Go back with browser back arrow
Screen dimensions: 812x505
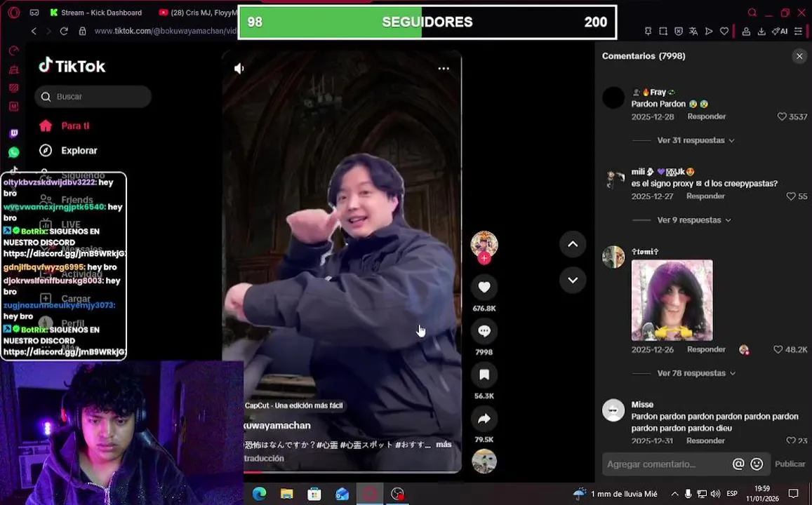pyautogui.click(x=34, y=31)
